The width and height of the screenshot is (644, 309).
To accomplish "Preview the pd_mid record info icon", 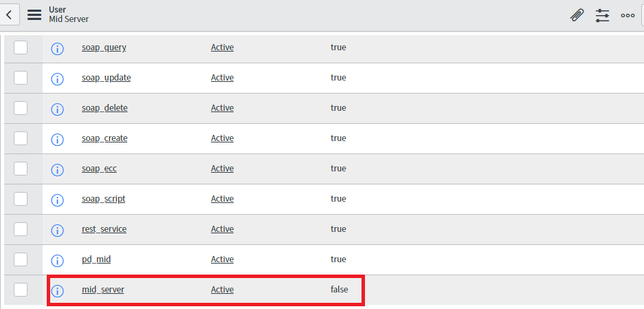I will pyautogui.click(x=58, y=260).
